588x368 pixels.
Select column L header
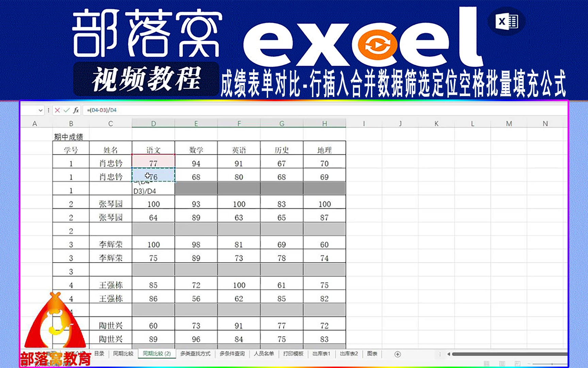click(x=473, y=123)
